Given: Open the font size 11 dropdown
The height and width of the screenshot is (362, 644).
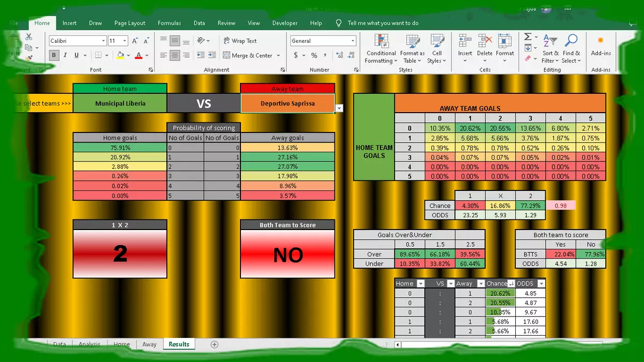Looking at the screenshot, I should [125, 41].
